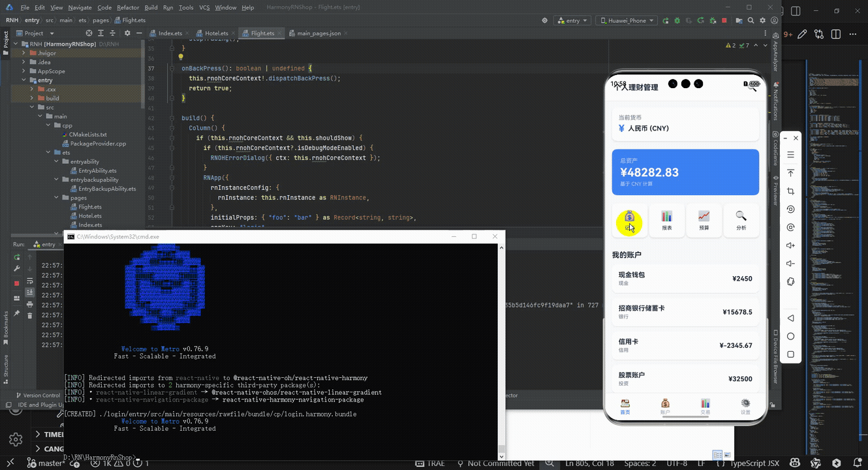
Task: Click the Run green arrow toolbar icon
Action: tap(665, 21)
